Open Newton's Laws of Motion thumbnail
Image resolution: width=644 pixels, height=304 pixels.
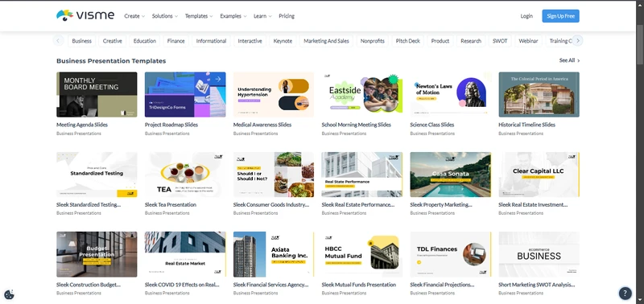tap(451, 95)
